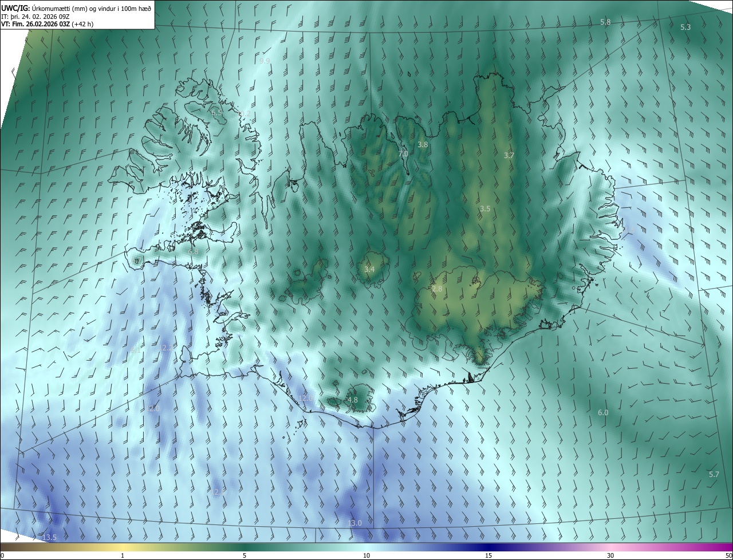Click the 10 label on the colour scale
This screenshot has height=560, width=733.
click(x=366, y=555)
